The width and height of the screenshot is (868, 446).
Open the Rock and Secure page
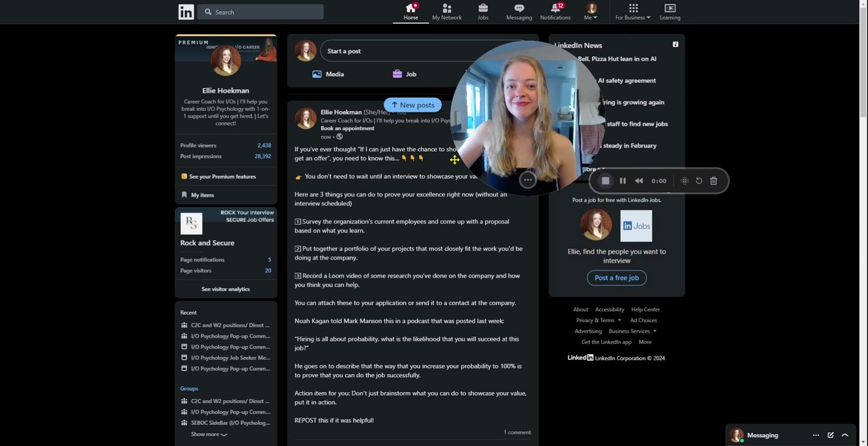coord(207,243)
